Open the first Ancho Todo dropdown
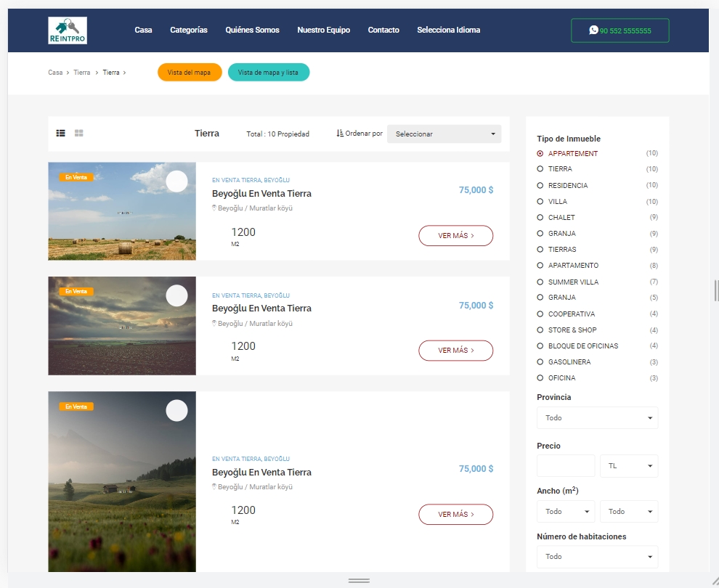 point(566,512)
